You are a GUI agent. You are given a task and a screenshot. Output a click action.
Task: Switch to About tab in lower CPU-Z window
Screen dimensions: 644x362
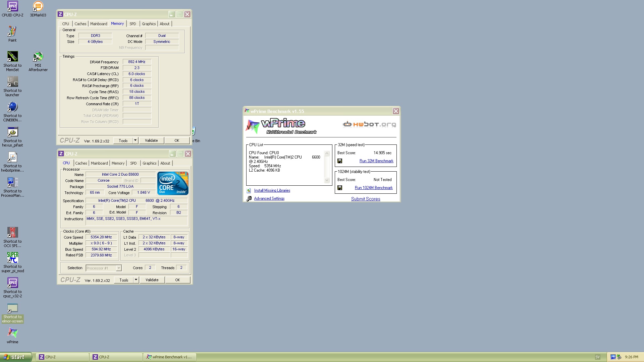click(165, 163)
